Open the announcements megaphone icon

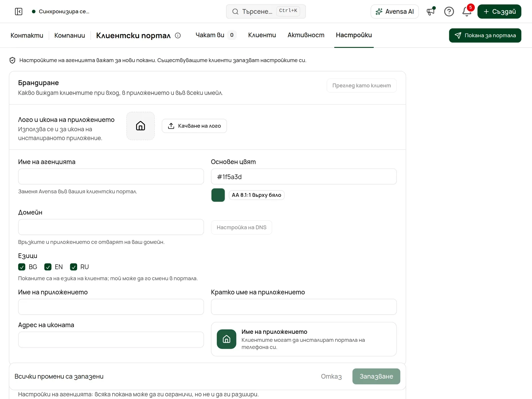point(431,12)
